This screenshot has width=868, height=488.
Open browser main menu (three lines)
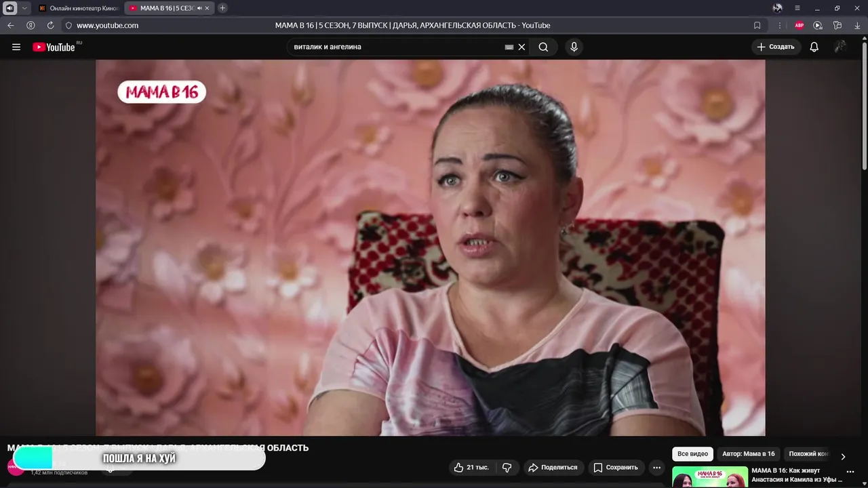pyautogui.click(x=797, y=8)
